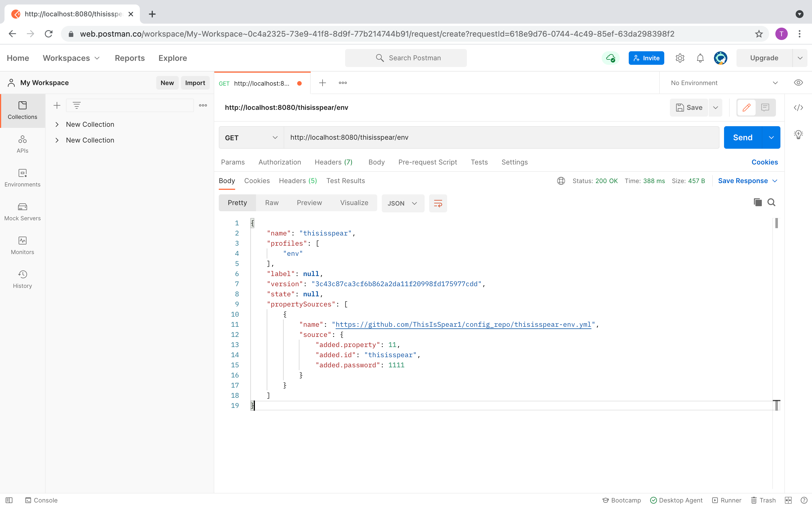Viewport: 812px width, 507px height.
Task: Open the GET method dropdown
Action: click(x=251, y=137)
